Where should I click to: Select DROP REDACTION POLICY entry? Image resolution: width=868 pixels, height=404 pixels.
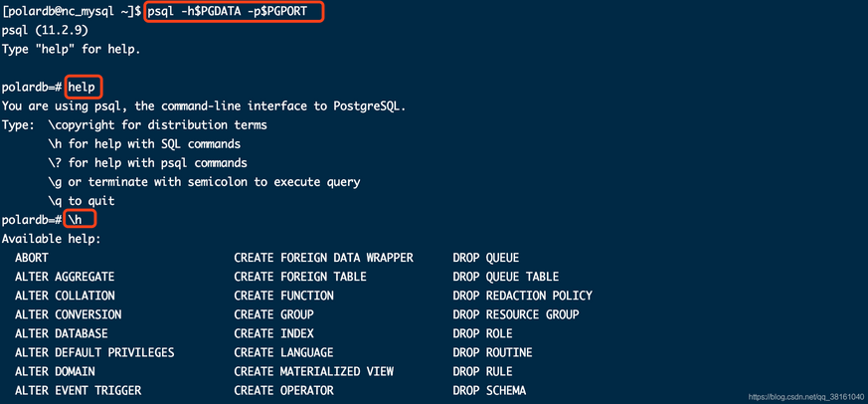point(522,296)
